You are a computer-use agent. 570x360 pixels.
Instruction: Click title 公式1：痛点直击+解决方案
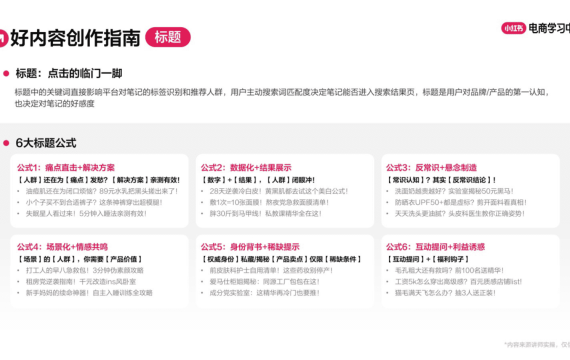66,168
